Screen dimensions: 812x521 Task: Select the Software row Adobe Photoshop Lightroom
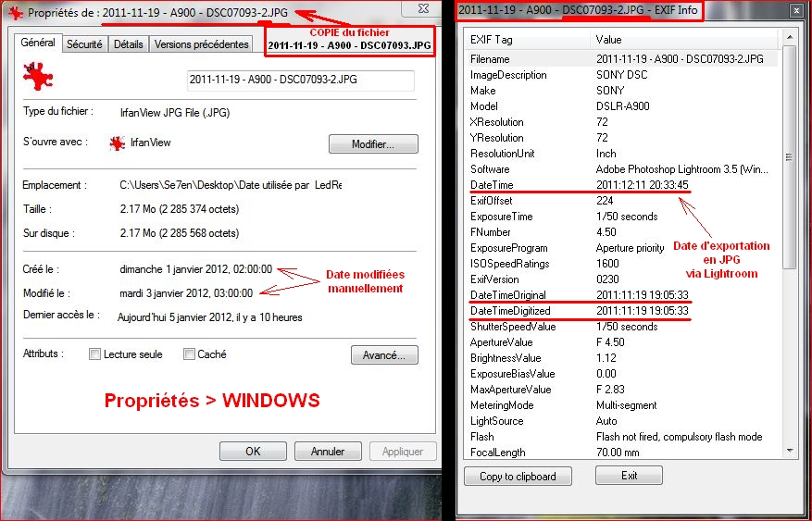(621, 169)
